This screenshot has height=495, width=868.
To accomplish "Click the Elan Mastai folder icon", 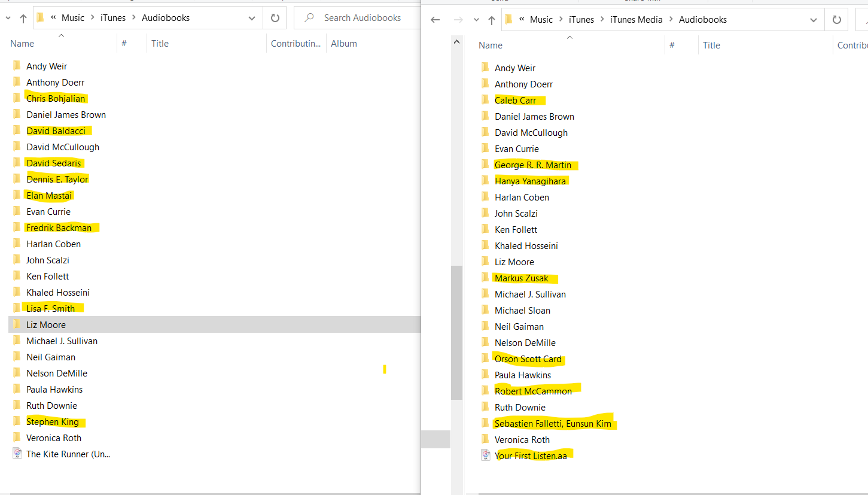I will pos(17,195).
